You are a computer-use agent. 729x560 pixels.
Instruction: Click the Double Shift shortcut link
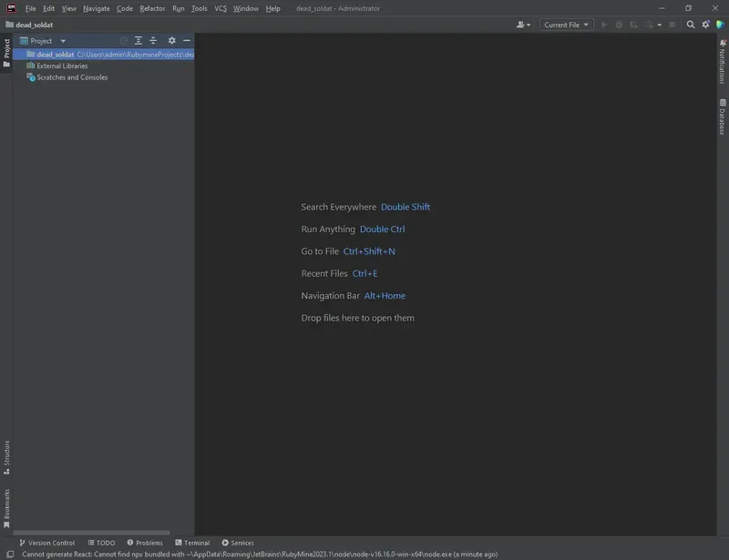coord(405,207)
